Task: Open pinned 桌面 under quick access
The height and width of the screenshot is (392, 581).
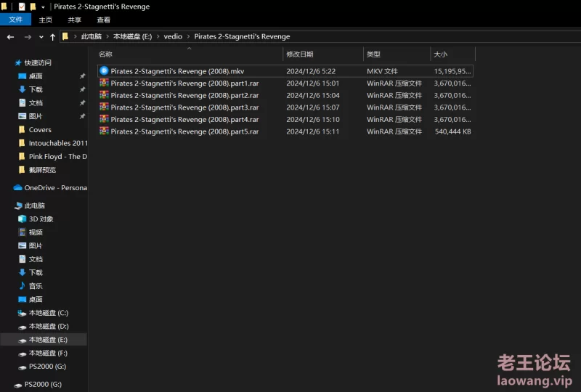Action: [36, 76]
